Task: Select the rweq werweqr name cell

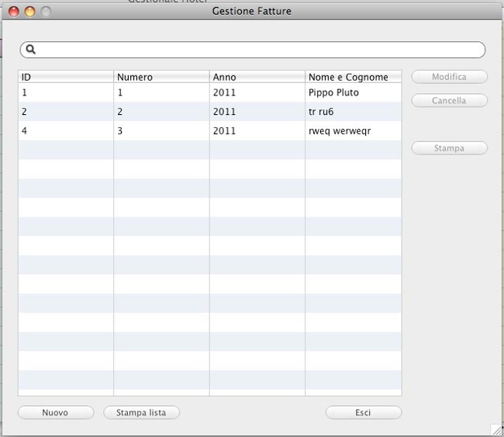Action: [354, 131]
